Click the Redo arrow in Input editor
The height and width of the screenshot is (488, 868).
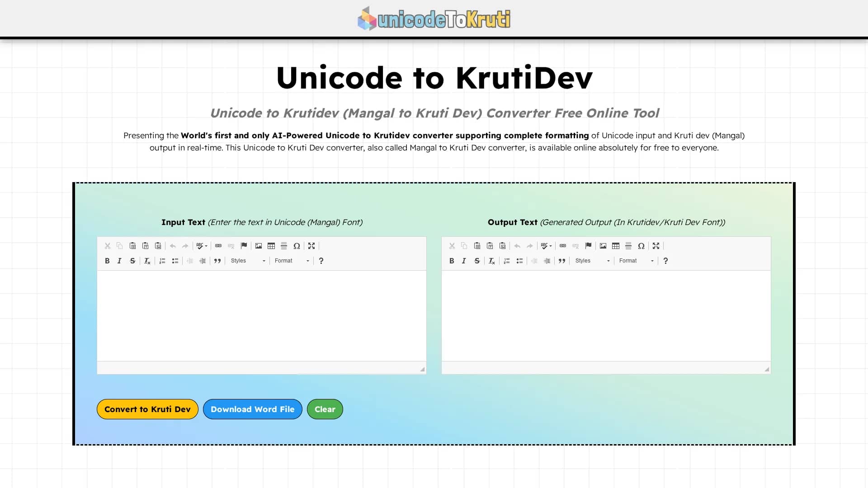(185, 246)
